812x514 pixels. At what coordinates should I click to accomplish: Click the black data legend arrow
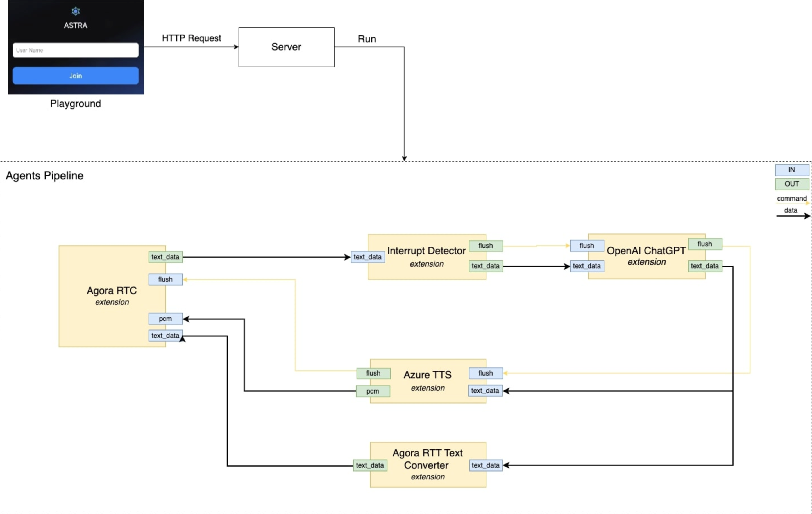[792, 216]
